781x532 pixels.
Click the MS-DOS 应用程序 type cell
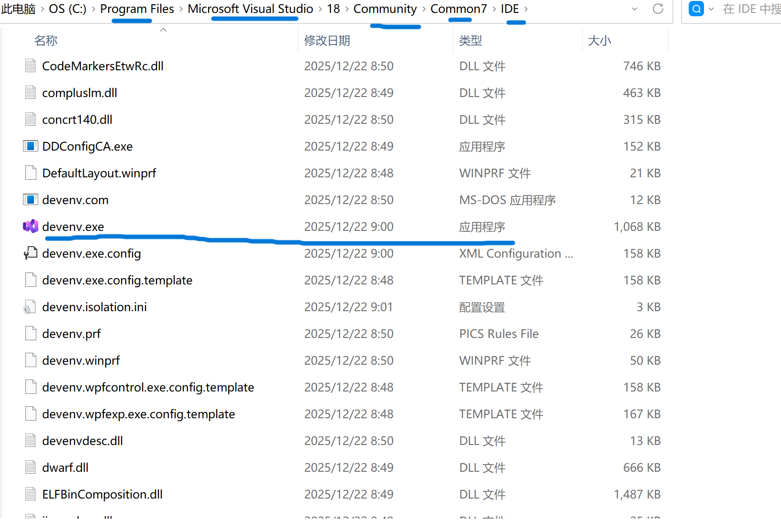507,200
